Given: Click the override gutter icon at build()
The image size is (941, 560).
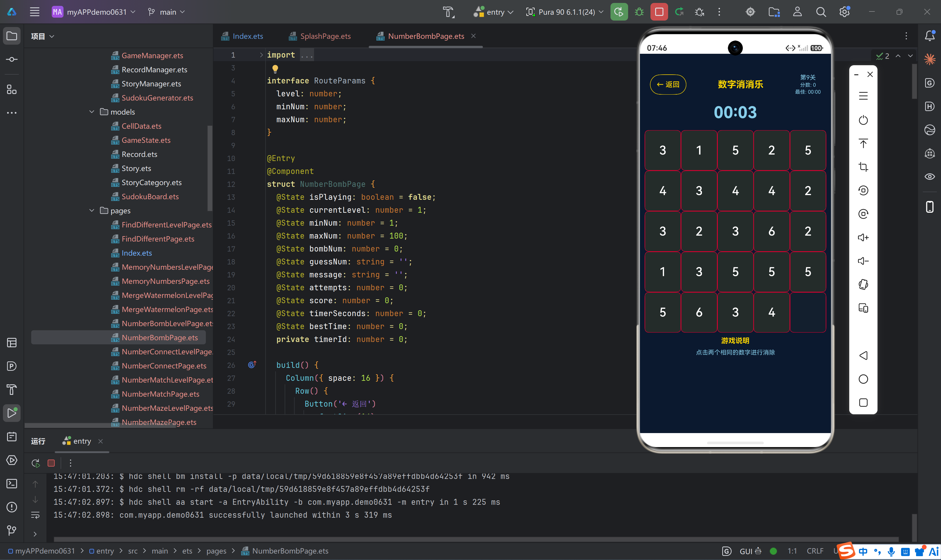Looking at the screenshot, I should point(252,365).
